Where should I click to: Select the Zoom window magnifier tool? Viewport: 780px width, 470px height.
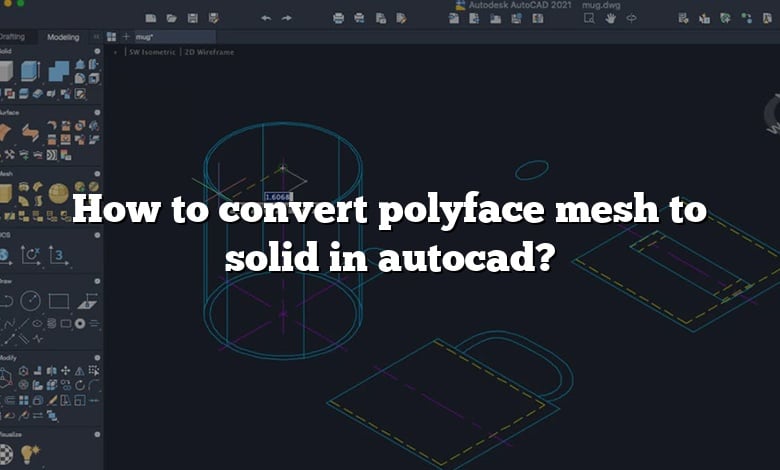(589, 18)
